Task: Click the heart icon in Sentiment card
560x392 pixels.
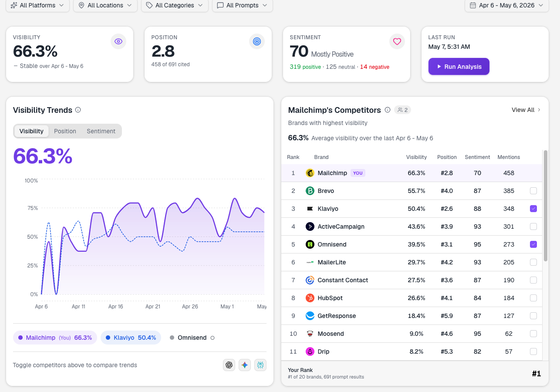Action: tap(397, 41)
